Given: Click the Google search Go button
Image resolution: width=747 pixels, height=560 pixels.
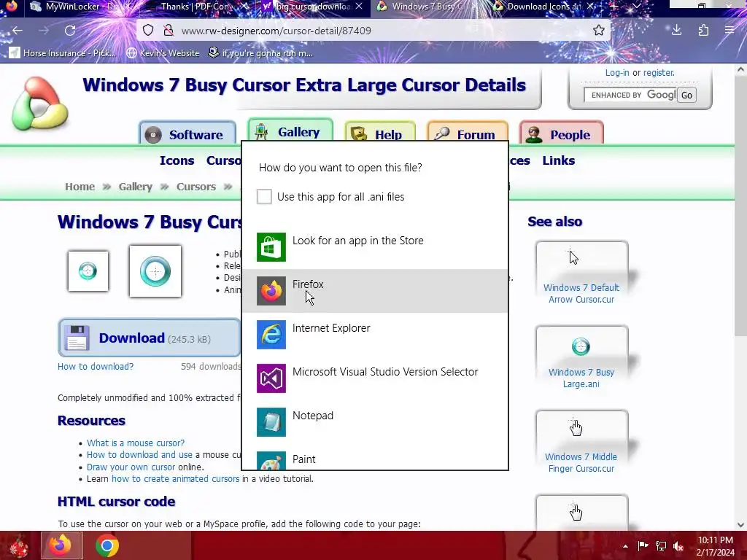Looking at the screenshot, I should coord(686,96).
